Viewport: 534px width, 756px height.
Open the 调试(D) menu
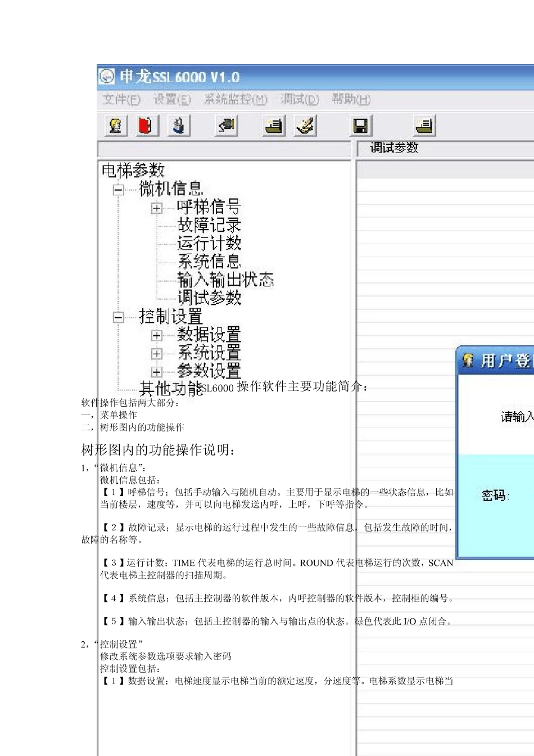(300, 100)
